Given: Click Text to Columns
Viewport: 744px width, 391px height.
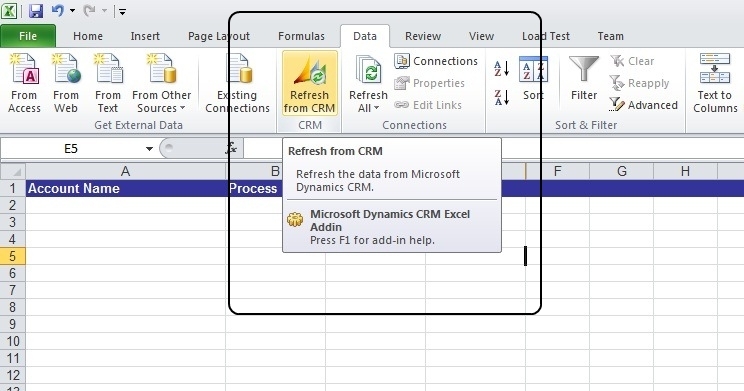Looking at the screenshot, I should point(715,83).
